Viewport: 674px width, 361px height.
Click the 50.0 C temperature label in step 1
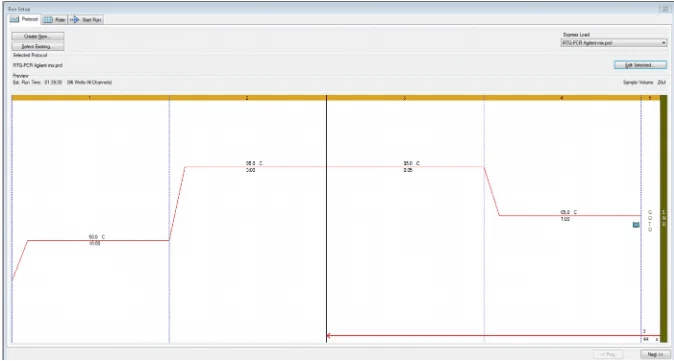pos(97,237)
